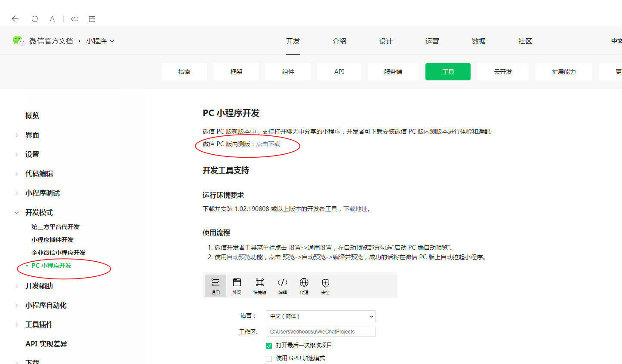This screenshot has width=622, height=364.
Task: Click the 自动预览 link in step 2
Action: click(239, 257)
